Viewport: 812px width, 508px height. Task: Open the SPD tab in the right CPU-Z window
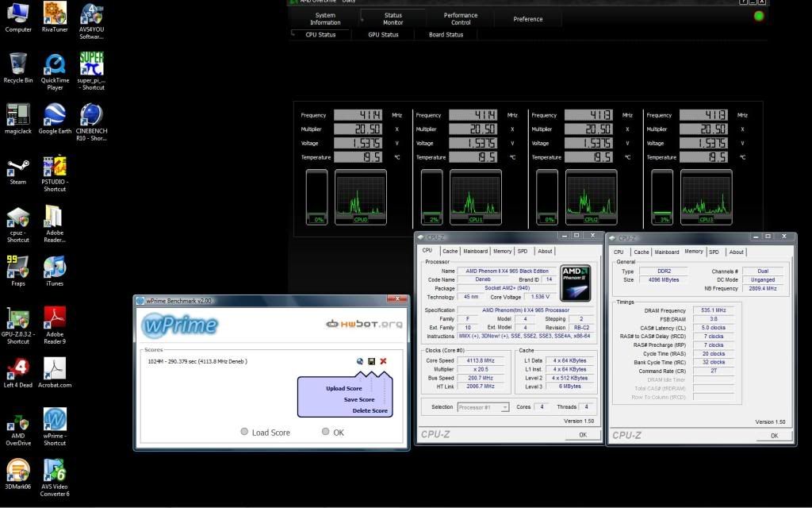[714, 252]
